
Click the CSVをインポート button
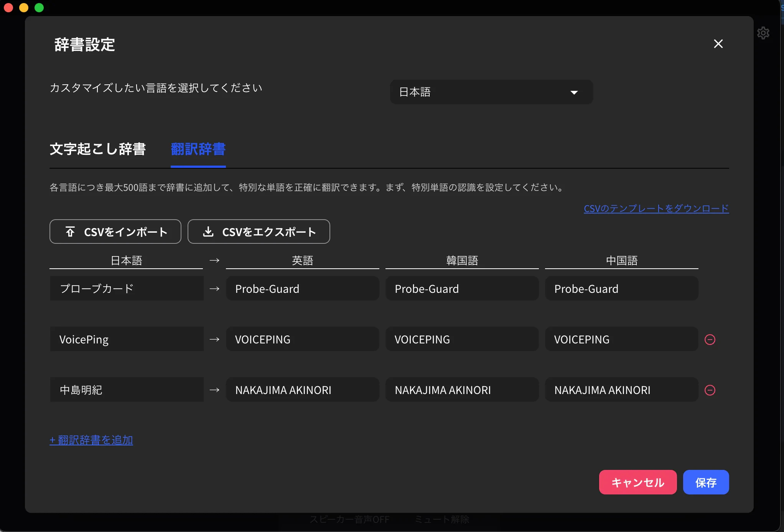point(115,232)
